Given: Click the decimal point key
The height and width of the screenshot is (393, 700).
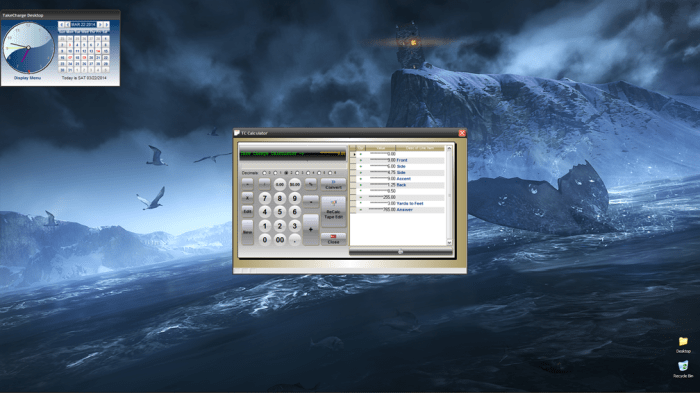Looking at the screenshot, I should point(295,240).
